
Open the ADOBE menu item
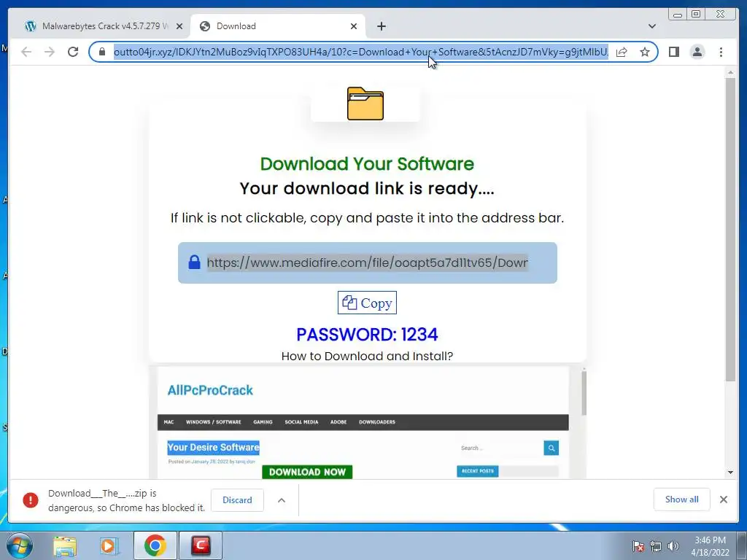[x=338, y=422]
